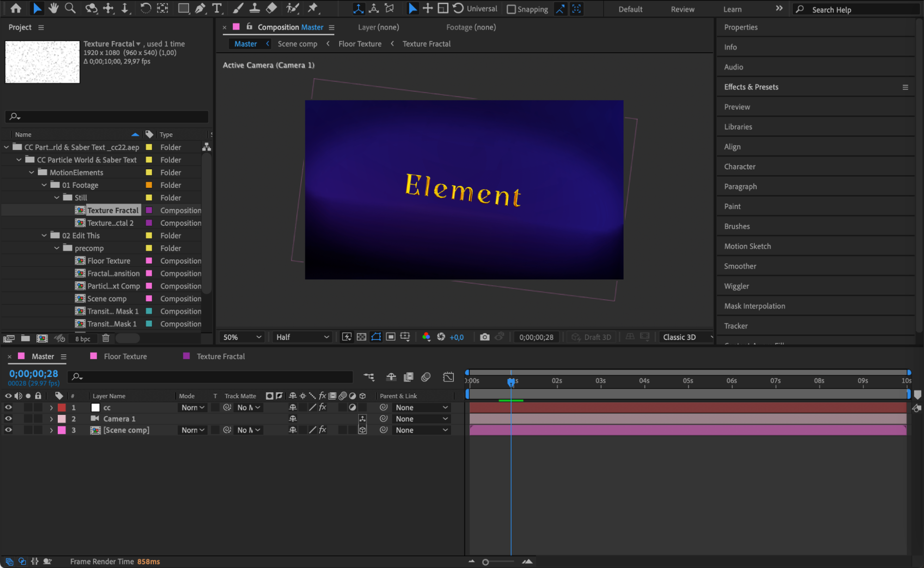
Task: Select the Eraser tool
Action: point(272,8)
